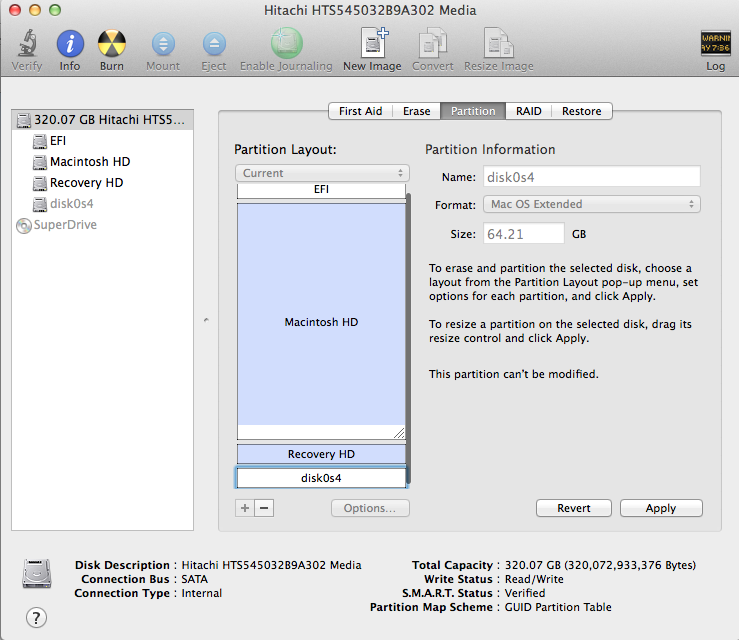The width and height of the screenshot is (739, 640).
Task: Switch to the Partition tab
Action: [473, 111]
